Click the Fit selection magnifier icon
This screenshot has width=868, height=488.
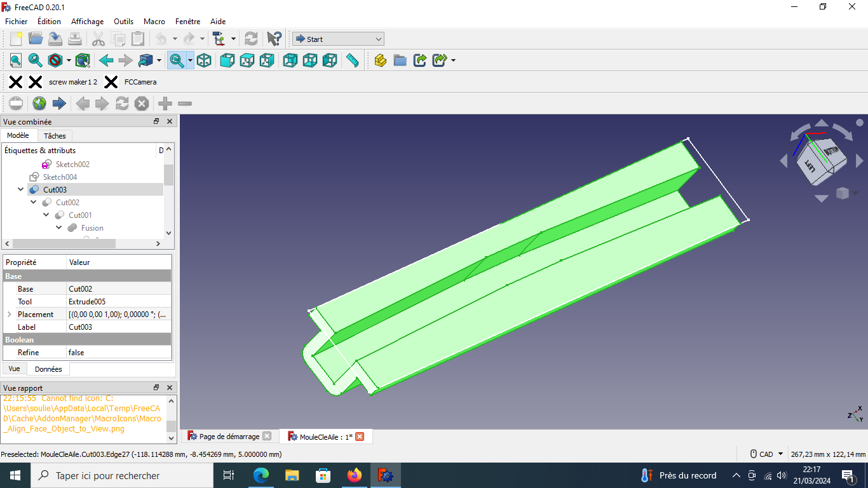click(x=36, y=60)
